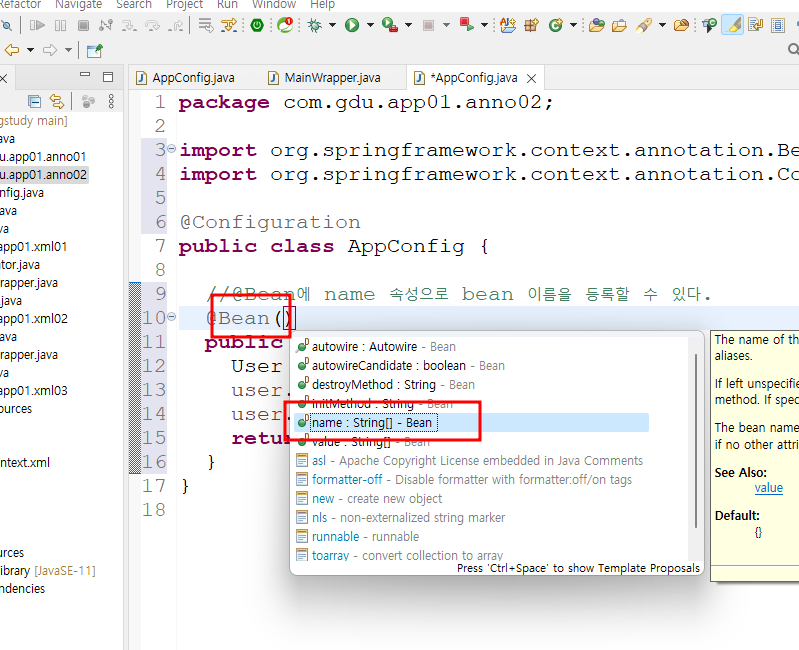This screenshot has height=650, width=799.
Task: Click the Debug bug icon
Action: click(x=315, y=24)
